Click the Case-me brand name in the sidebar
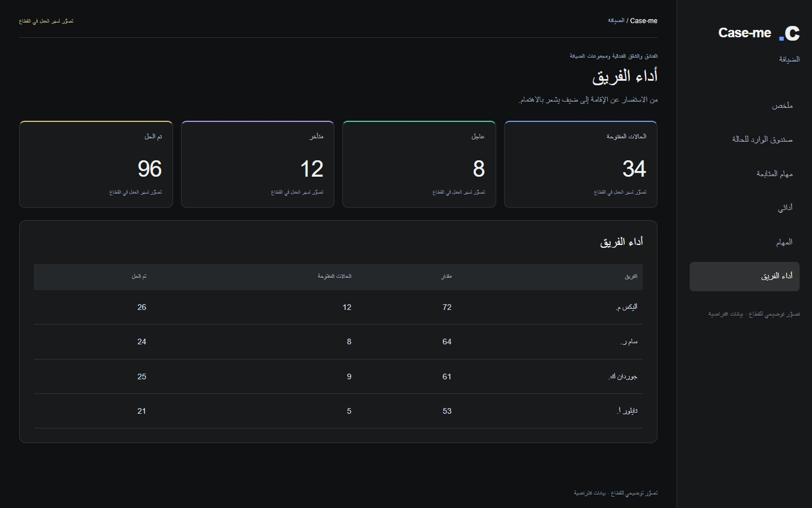This screenshot has width=812, height=508. 744,33
